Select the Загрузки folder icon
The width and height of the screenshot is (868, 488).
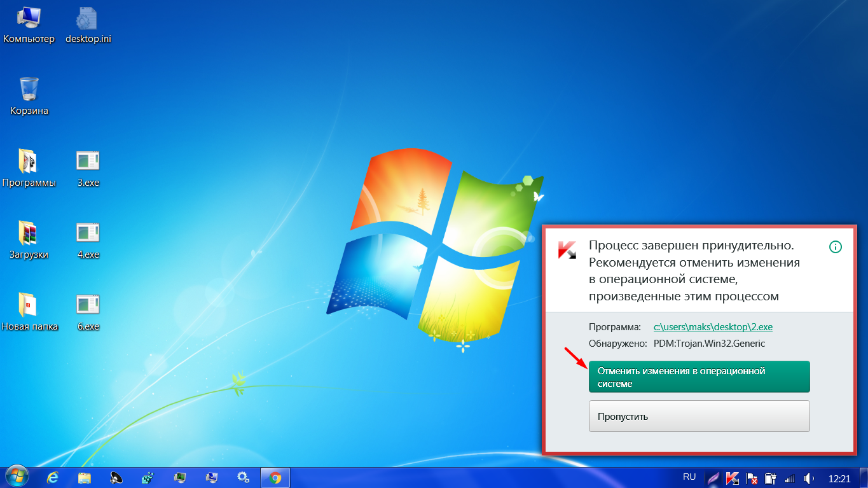[29, 241]
